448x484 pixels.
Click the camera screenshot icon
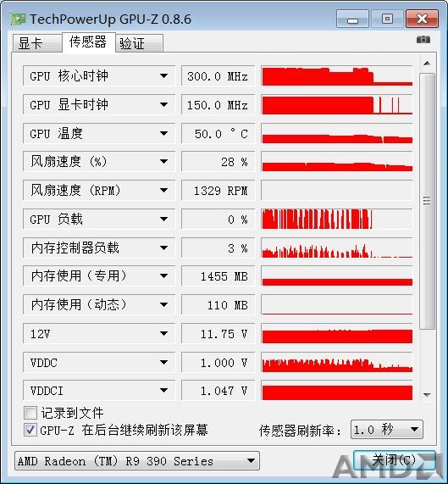pos(423,40)
